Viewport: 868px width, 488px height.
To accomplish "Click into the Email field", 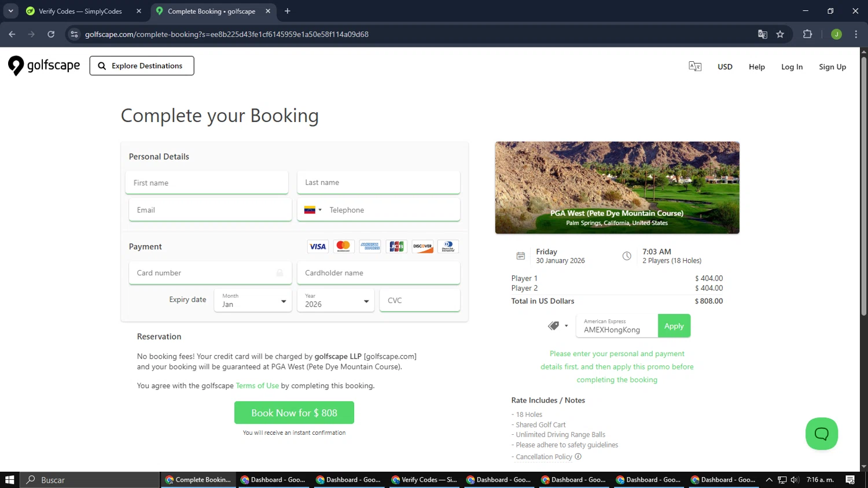I will point(210,210).
